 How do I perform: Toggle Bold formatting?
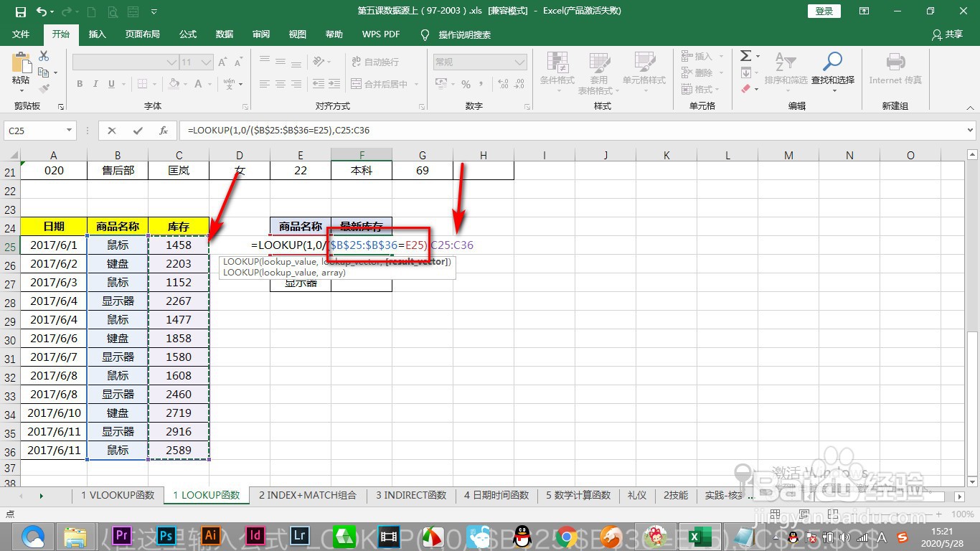pos(80,84)
